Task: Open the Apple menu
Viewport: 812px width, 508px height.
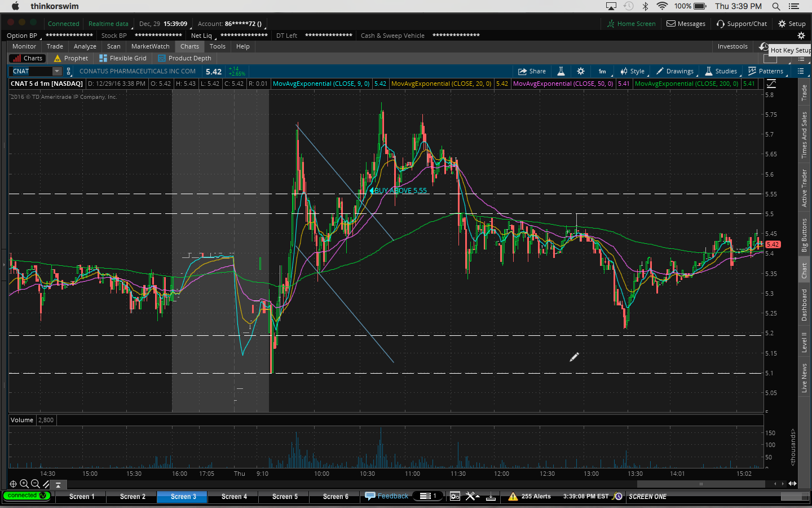Action: click(15, 6)
